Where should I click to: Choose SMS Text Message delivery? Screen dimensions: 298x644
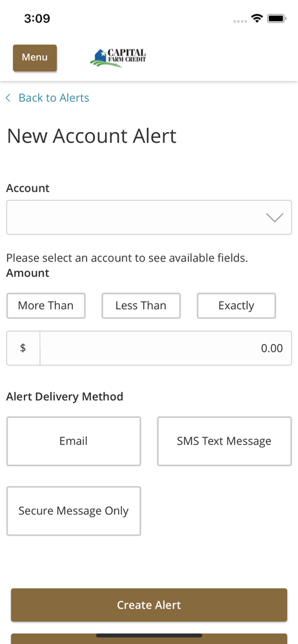point(224,441)
